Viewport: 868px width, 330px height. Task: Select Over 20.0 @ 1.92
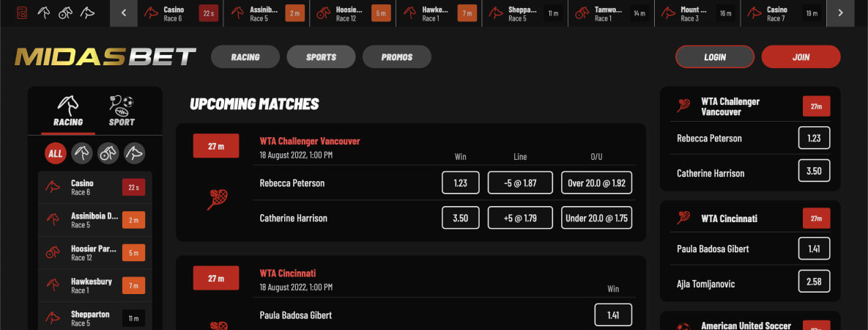596,183
